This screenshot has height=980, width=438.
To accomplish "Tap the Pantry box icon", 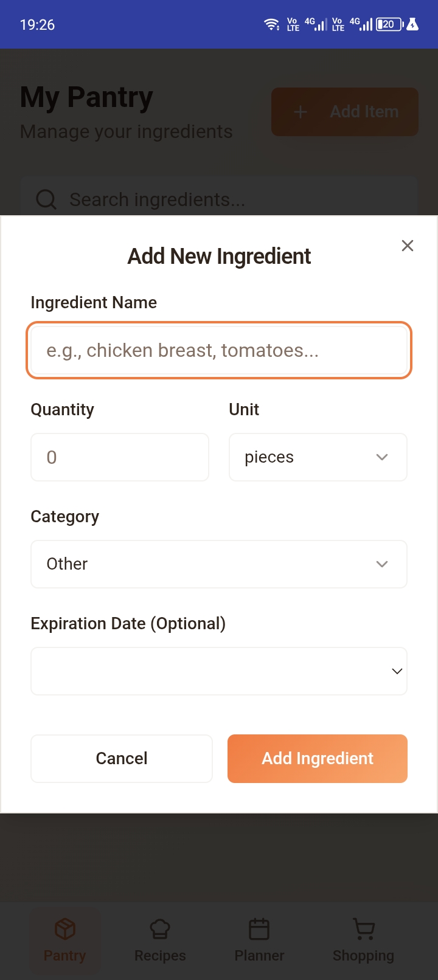I will point(65,929).
